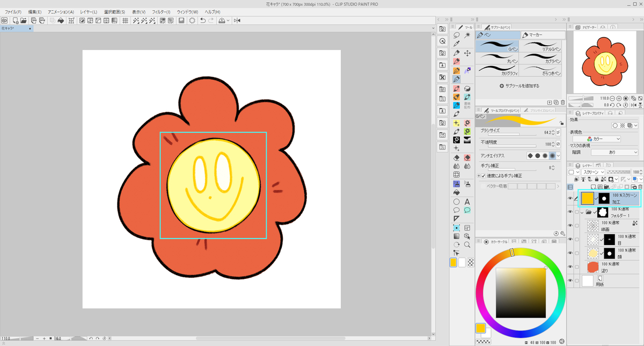This screenshot has height=346, width=644.
Task: Click the save (floppy) icon in top toolbar
Action: (x=181, y=20)
